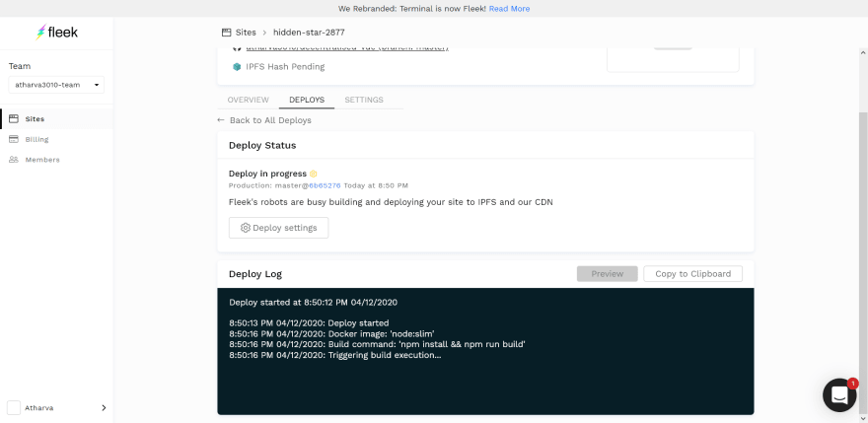Screen dimensions: 868x423
Task: Open the atharva3010-team dropdown
Action: pos(56,85)
